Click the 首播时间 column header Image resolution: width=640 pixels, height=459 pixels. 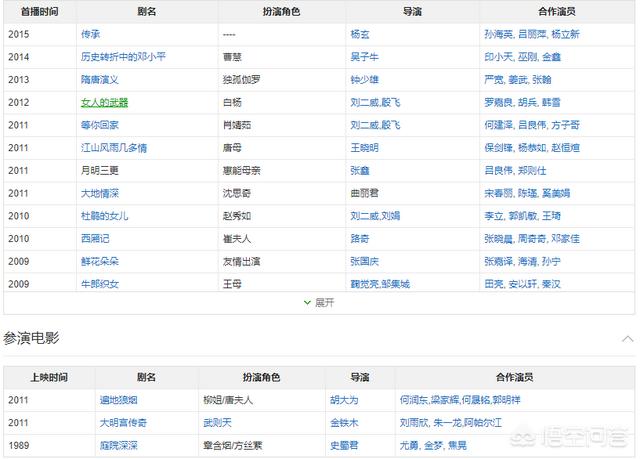40,11
